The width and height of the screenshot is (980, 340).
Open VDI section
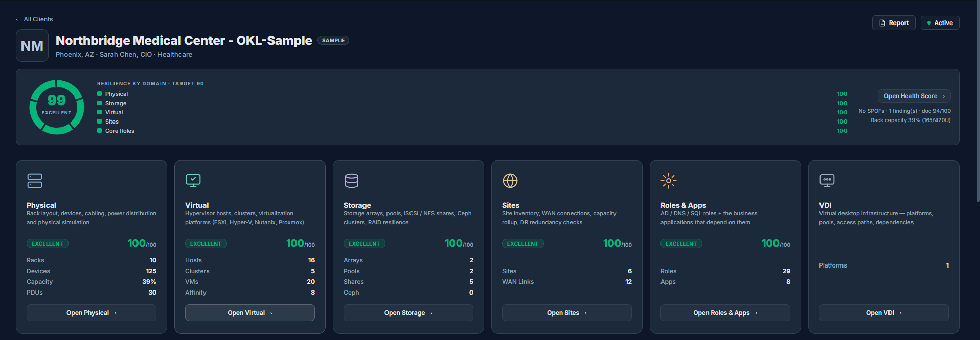pyautogui.click(x=884, y=313)
